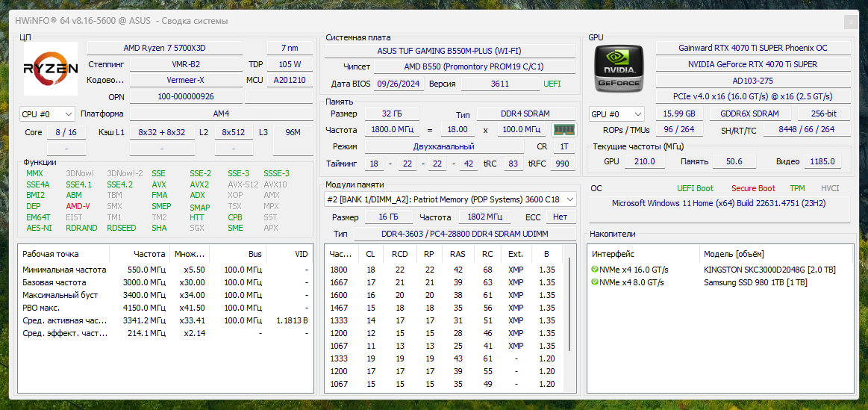
Task: Click the Vermeer-X codename field
Action: pos(185,81)
